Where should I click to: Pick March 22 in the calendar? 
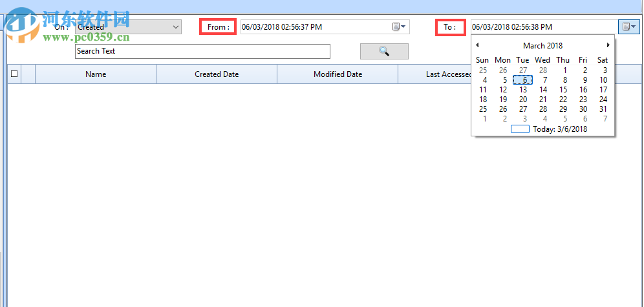point(563,100)
